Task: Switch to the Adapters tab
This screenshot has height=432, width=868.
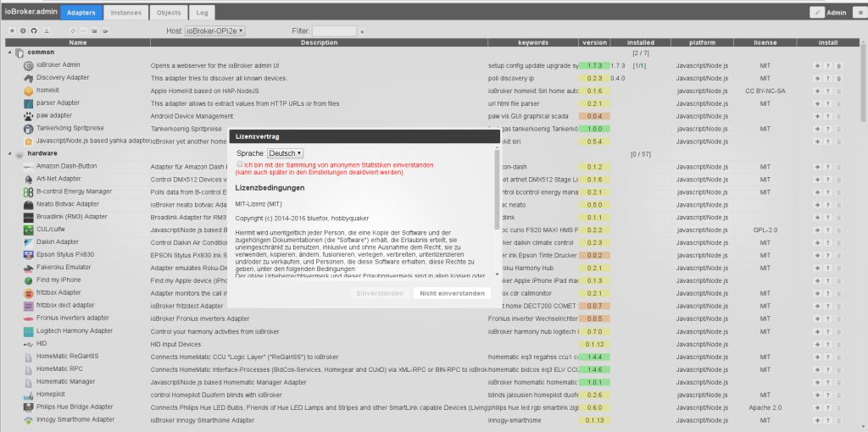Action: [x=81, y=12]
